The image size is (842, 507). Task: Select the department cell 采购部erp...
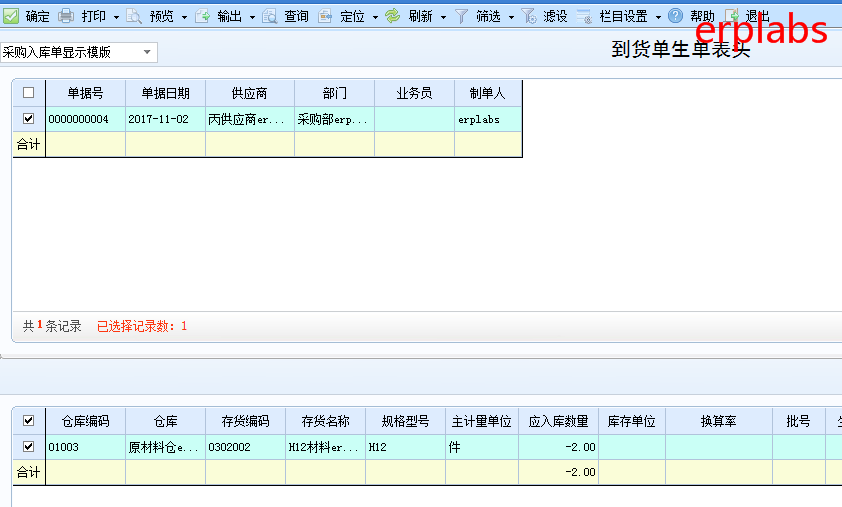tap(335, 119)
